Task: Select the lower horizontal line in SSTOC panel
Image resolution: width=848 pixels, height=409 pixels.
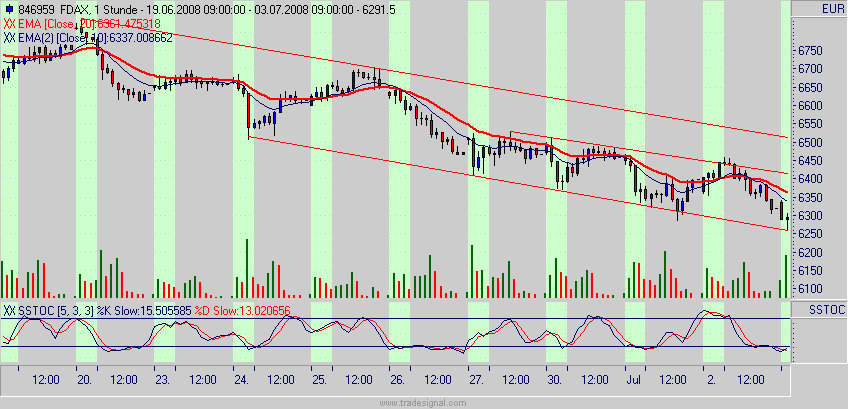Action: (x=395, y=347)
